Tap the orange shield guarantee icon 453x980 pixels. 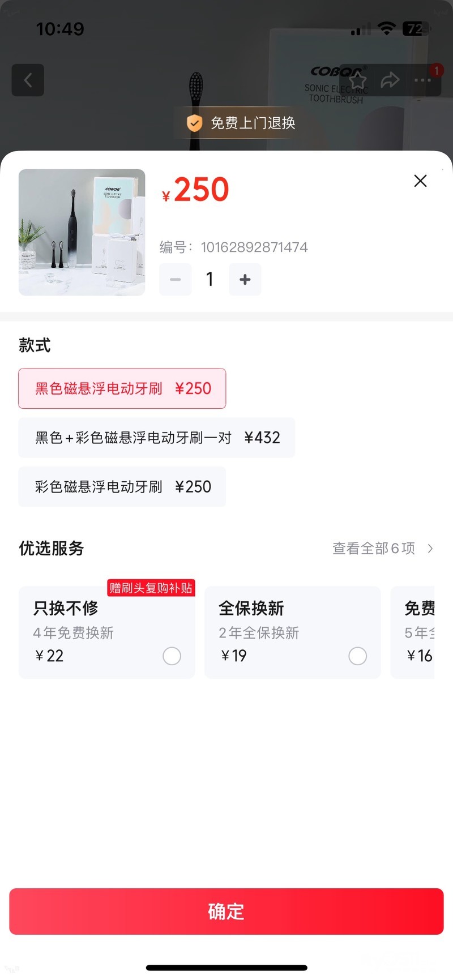pyautogui.click(x=194, y=123)
